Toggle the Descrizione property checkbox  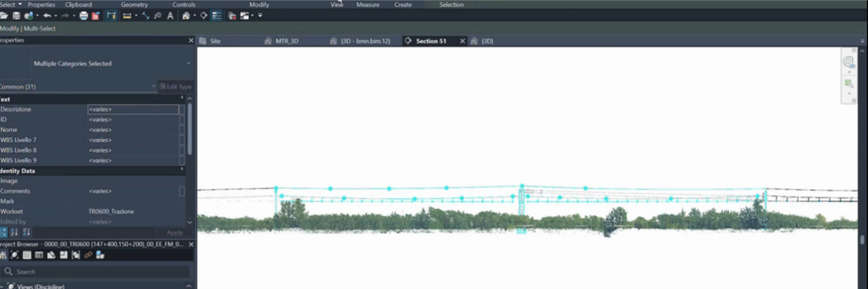[182, 110]
